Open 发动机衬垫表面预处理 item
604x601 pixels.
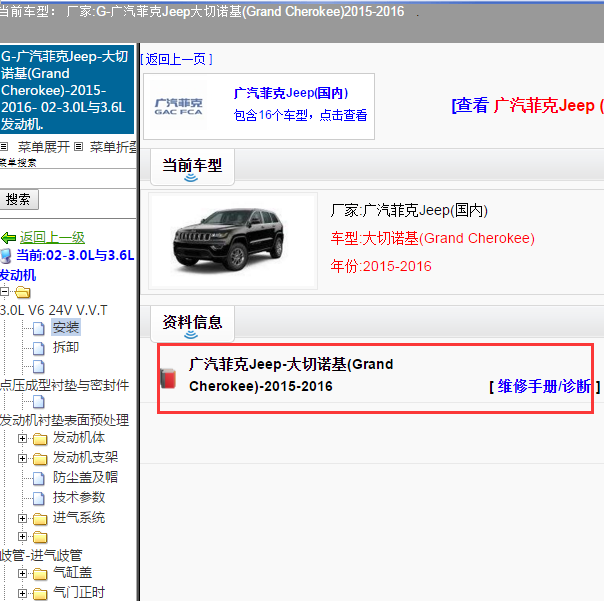pos(65,420)
